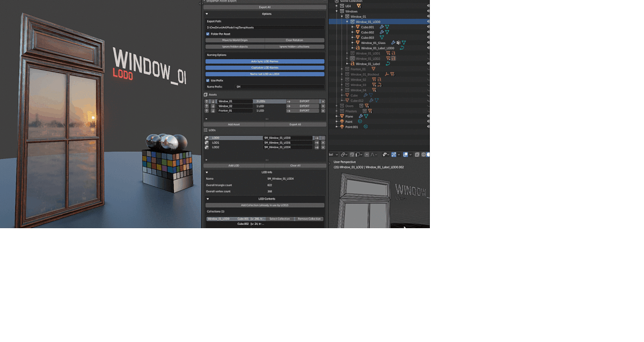The image size is (644, 342).
Task: Click Clear All below LODs list
Action: (x=295, y=165)
